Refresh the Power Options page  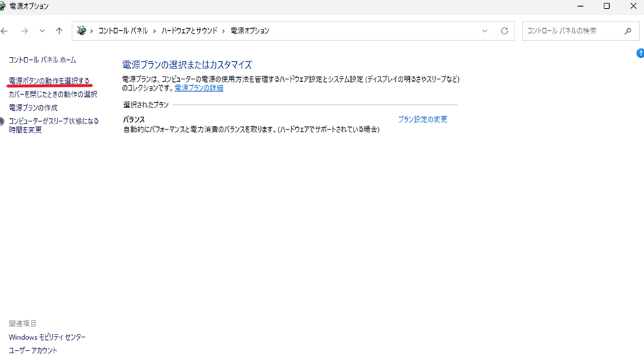pos(504,31)
